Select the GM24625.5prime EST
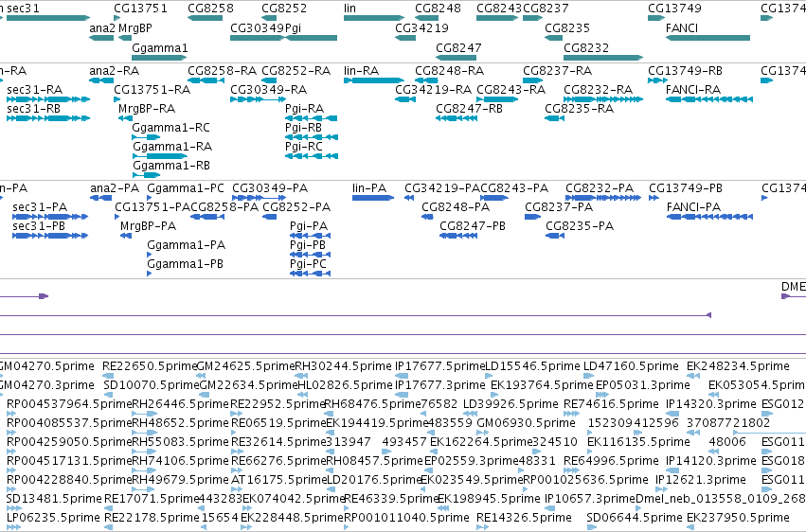Viewport: 806px width, 532px height. [202, 376]
